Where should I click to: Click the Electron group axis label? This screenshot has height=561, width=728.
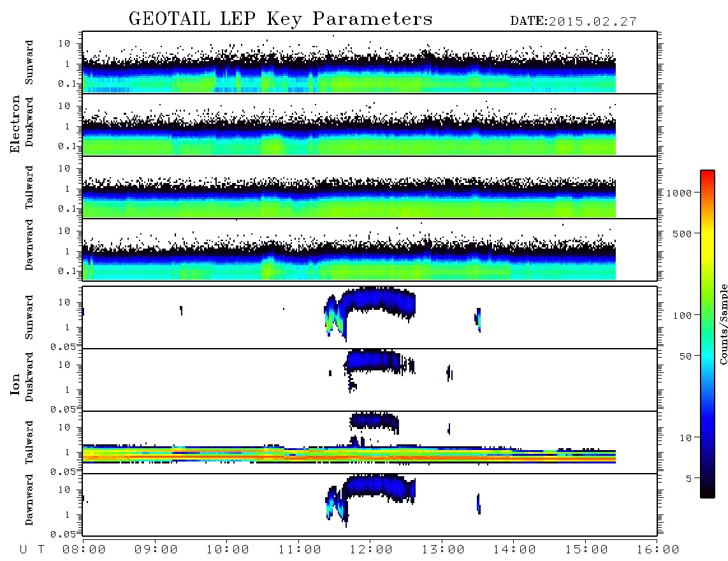coord(15,124)
